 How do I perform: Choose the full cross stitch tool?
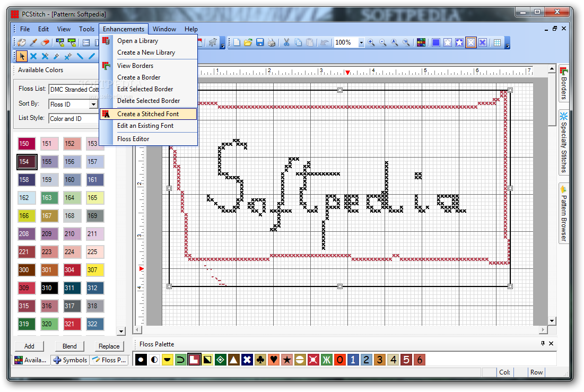pyautogui.click(x=33, y=56)
